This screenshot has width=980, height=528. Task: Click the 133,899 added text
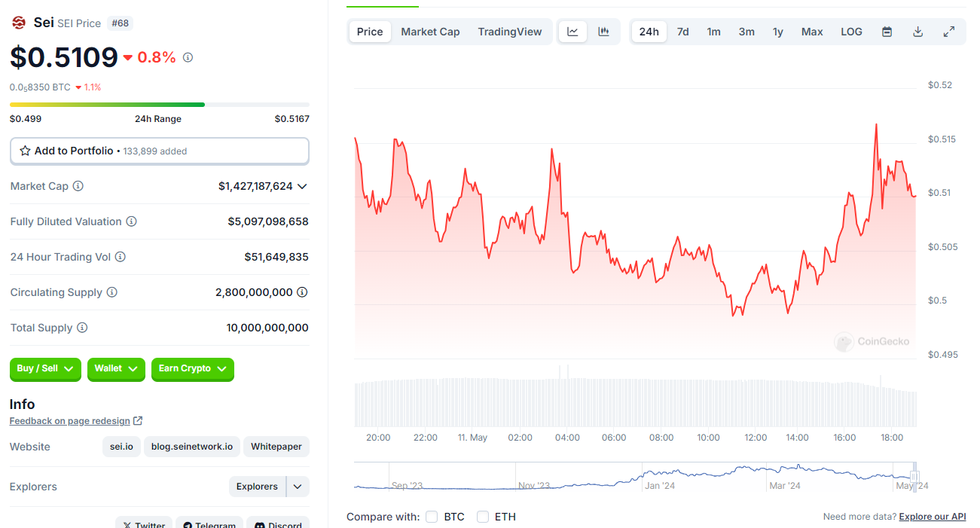click(x=155, y=151)
